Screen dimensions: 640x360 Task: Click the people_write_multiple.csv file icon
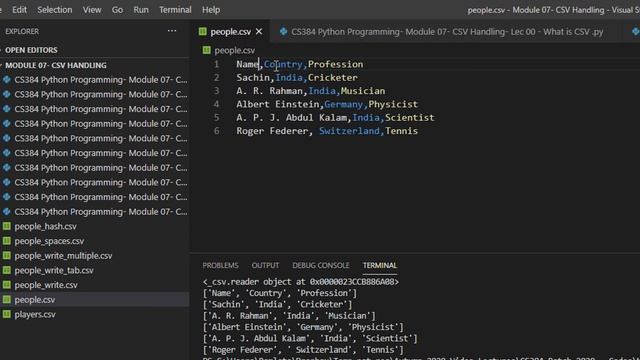point(7,256)
